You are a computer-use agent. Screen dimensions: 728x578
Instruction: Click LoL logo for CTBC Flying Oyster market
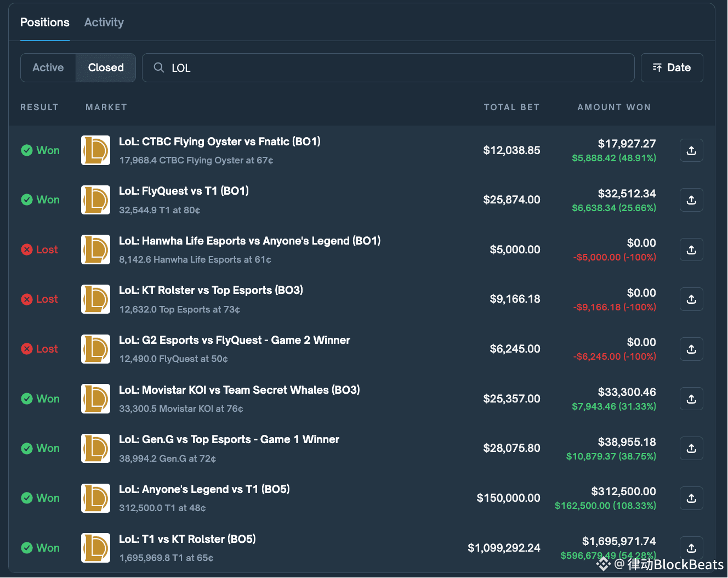pos(95,150)
